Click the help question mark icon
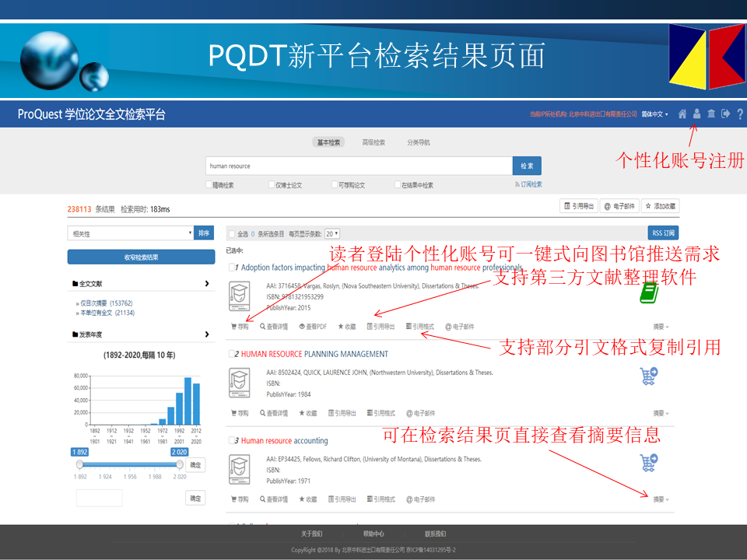Image resolution: width=747 pixels, height=560 pixels. click(740, 114)
